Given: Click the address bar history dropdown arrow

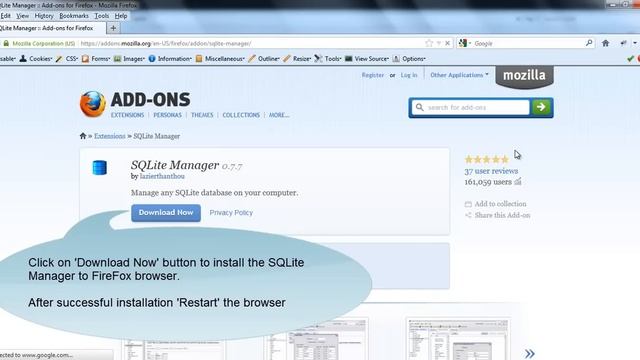Looking at the screenshot, I should 439,43.
